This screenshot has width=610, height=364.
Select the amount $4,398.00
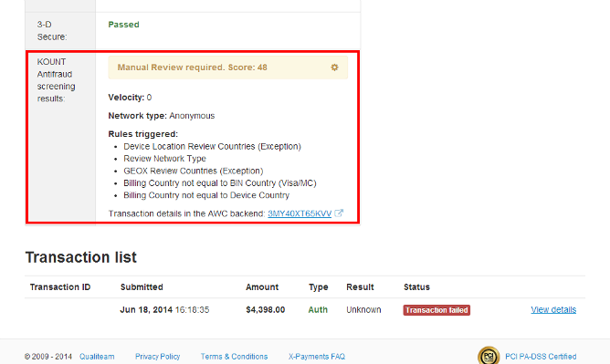[266, 309]
